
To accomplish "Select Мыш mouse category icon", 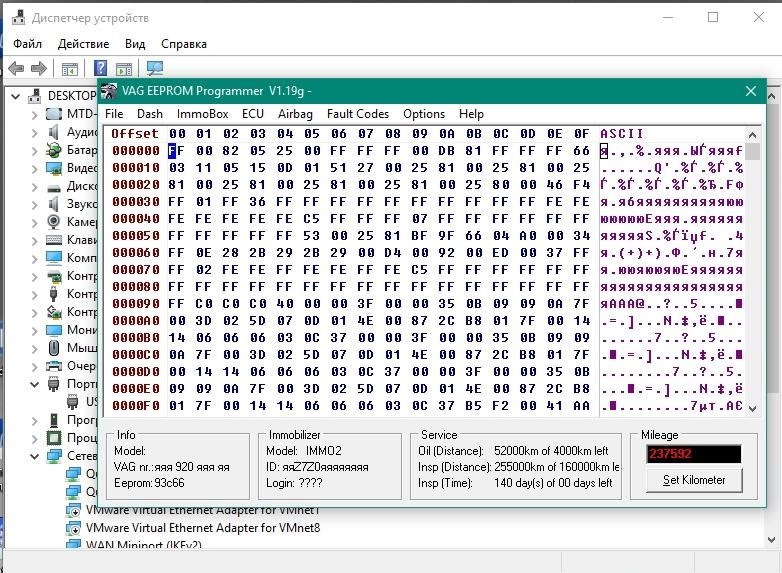I will tap(54, 348).
